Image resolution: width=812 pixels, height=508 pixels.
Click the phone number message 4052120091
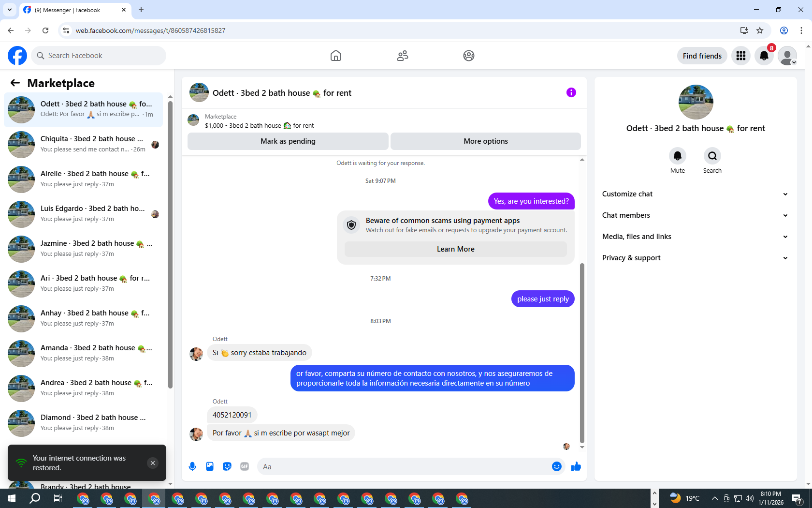(x=232, y=415)
